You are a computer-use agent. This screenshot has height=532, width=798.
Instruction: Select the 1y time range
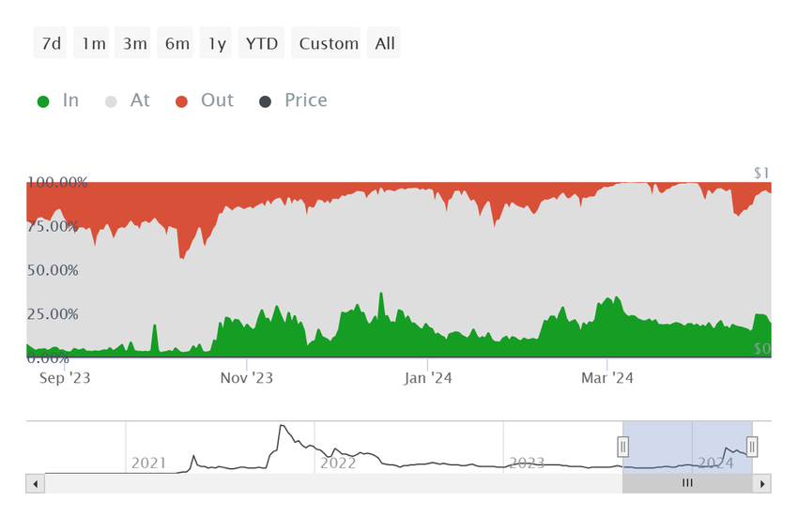coord(215,43)
